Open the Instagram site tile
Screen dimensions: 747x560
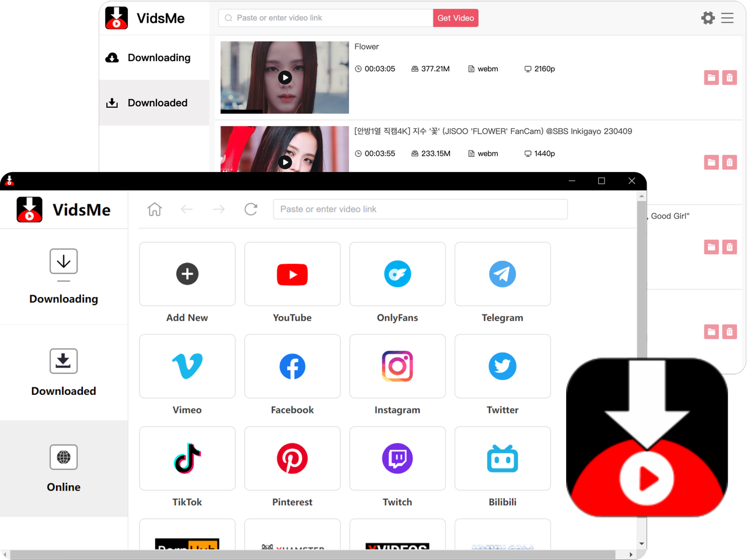397,366
